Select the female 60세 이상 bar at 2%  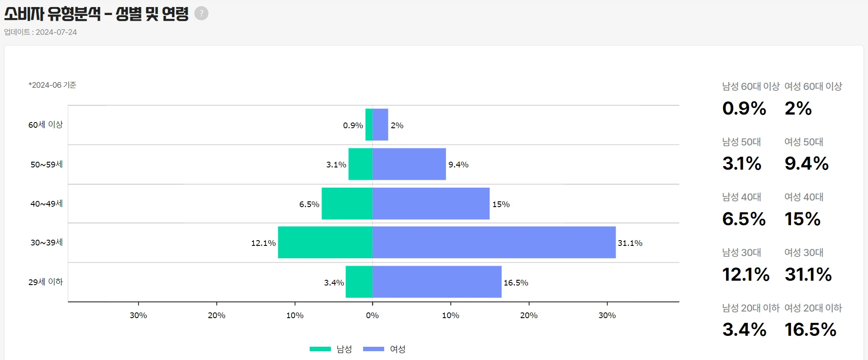380,125
